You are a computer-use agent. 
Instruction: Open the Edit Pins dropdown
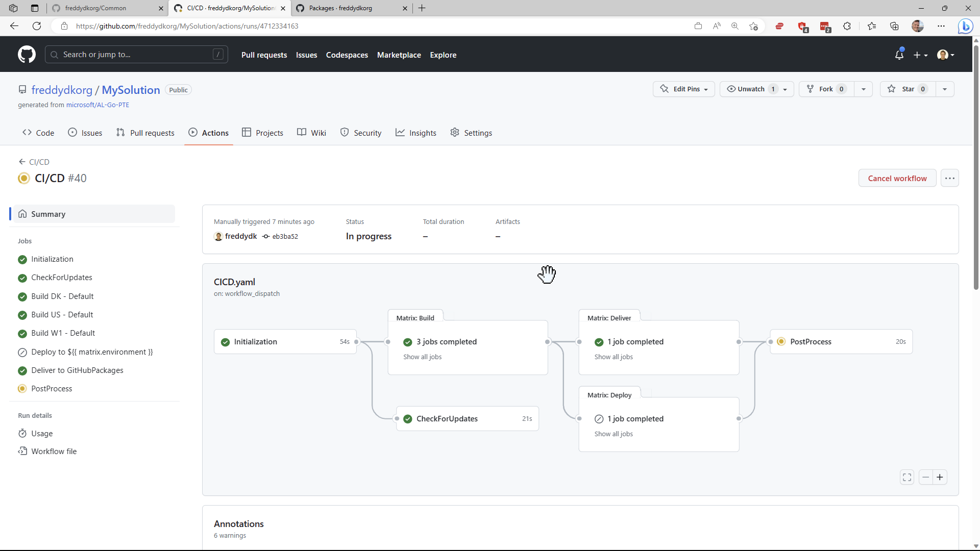pos(683,89)
